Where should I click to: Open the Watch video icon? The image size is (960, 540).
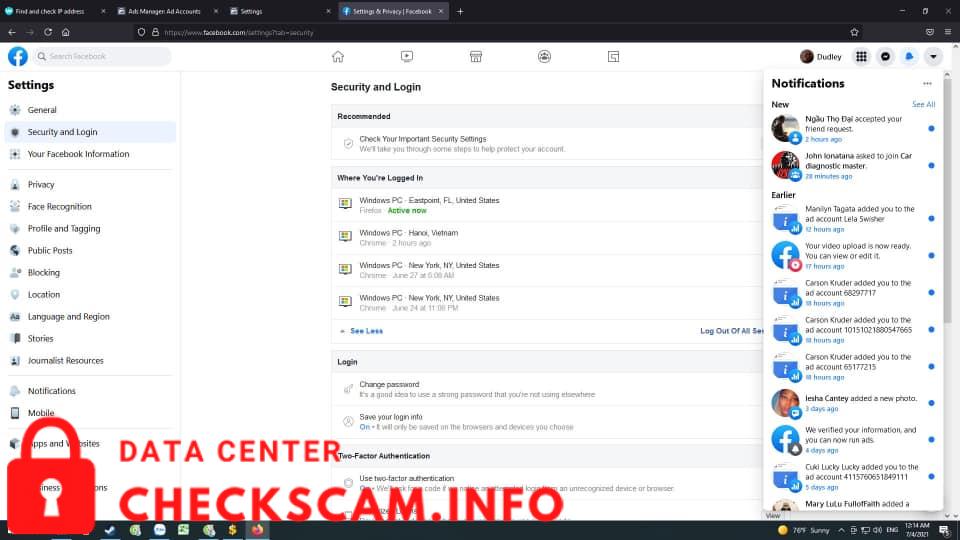click(407, 56)
